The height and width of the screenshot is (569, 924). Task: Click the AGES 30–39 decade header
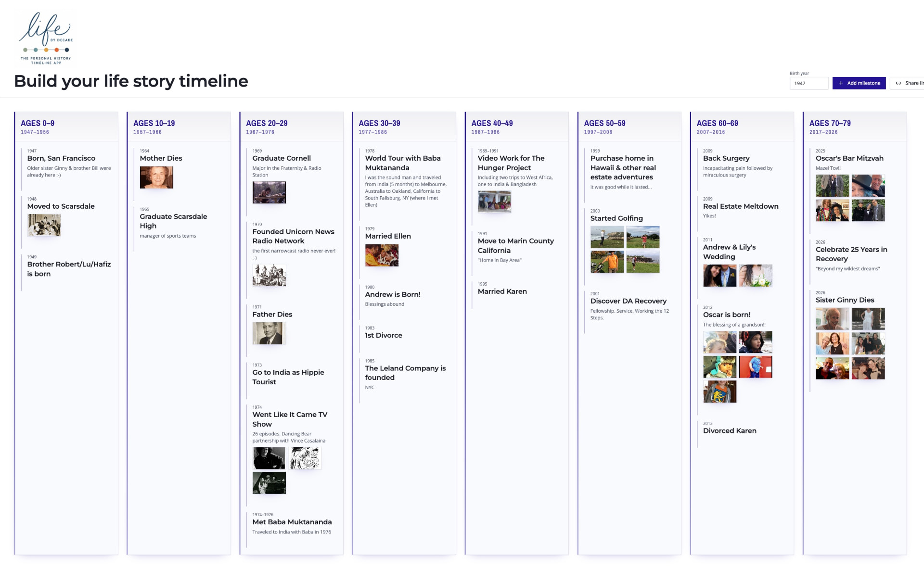point(404,126)
